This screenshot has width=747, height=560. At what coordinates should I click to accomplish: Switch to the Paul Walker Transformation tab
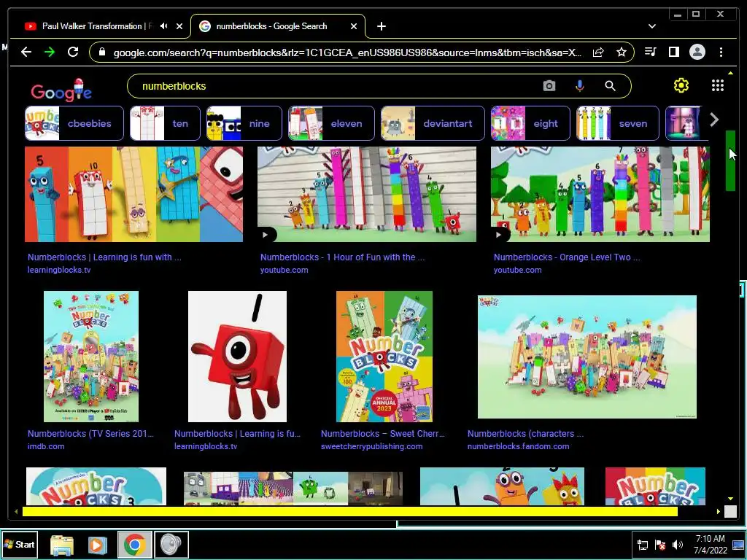click(x=97, y=26)
